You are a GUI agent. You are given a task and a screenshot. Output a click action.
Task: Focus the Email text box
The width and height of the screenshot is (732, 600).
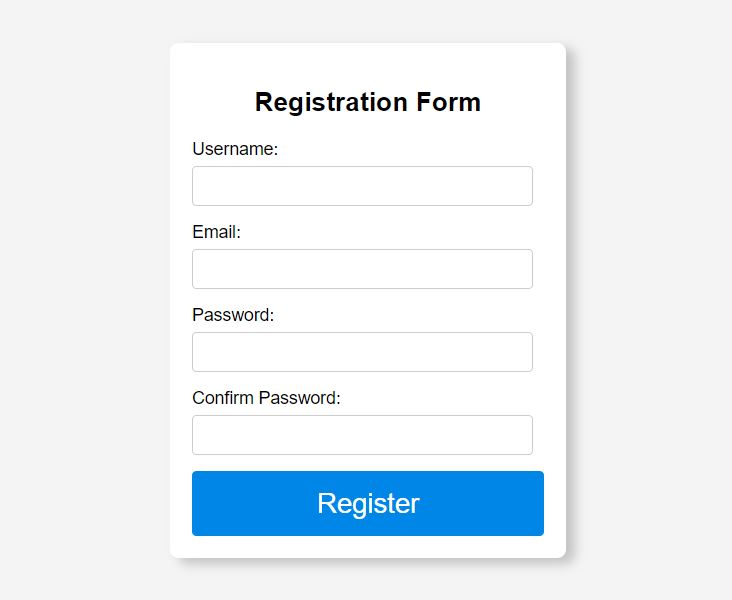coord(362,269)
